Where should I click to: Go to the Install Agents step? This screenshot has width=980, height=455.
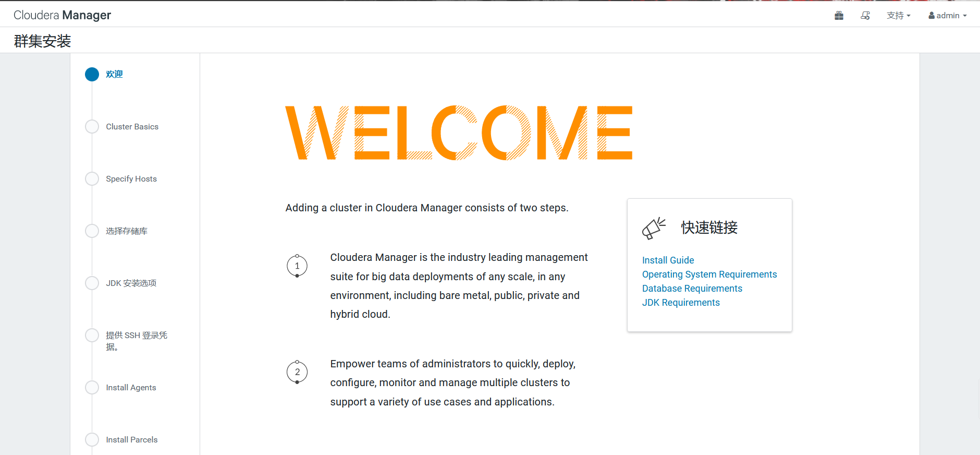(x=131, y=388)
